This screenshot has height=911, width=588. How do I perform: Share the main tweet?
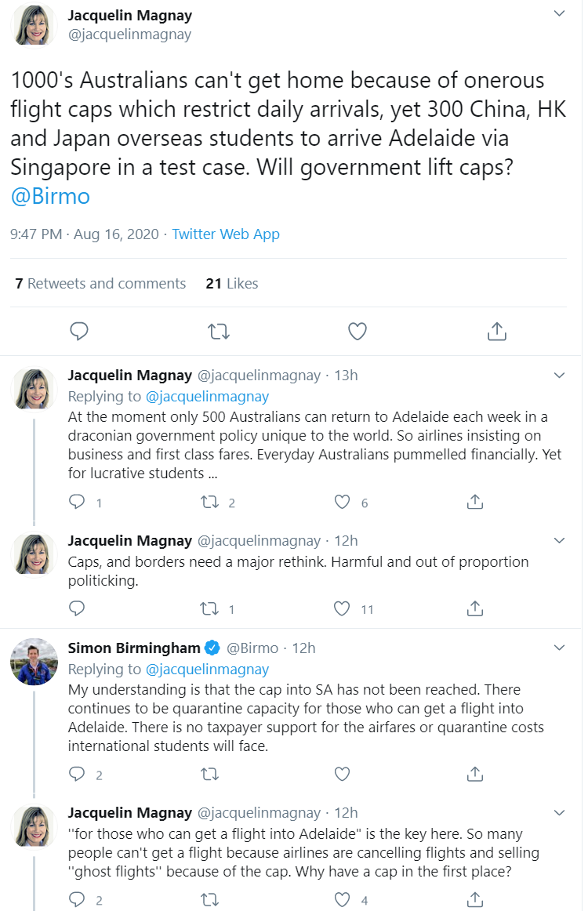[x=496, y=332]
